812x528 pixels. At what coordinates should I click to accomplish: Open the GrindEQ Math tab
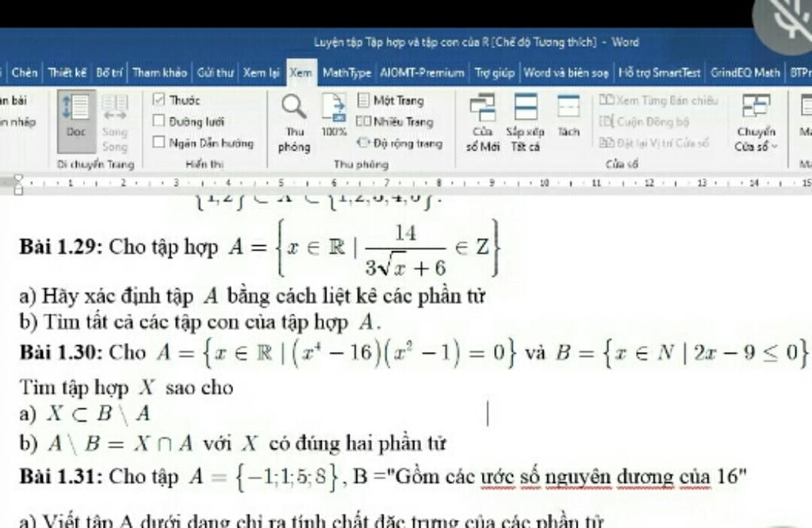coord(745,72)
